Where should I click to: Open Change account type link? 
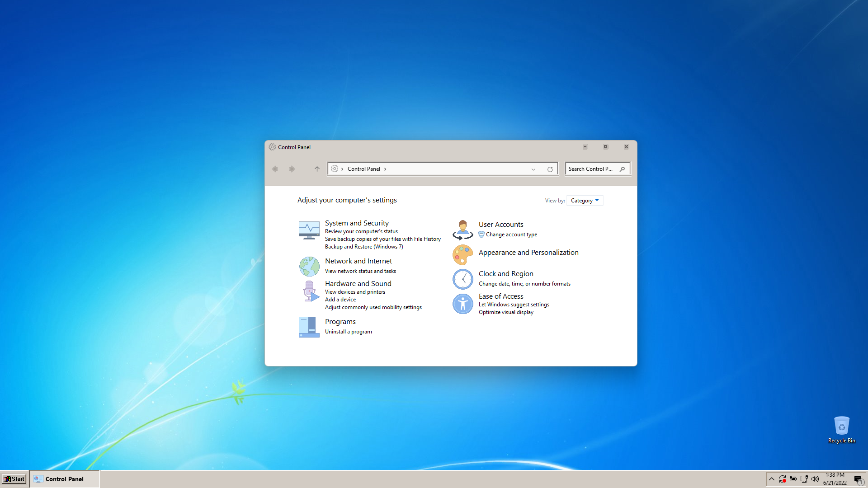click(x=511, y=235)
